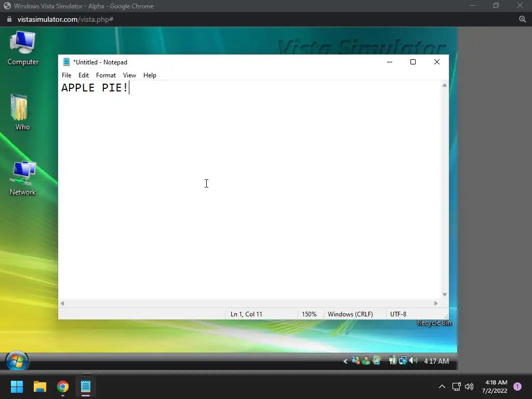Open File Explorer from the taskbar
This screenshot has width=532, height=399.
click(39, 387)
